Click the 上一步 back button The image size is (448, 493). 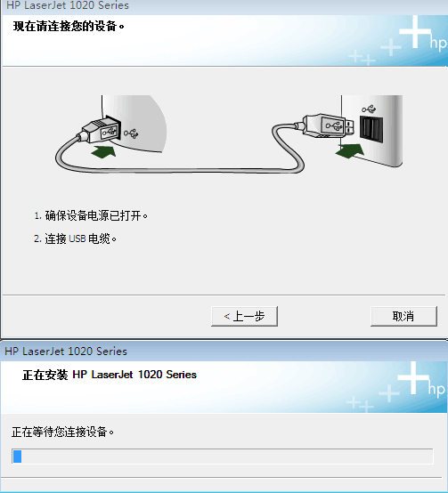[244, 316]
